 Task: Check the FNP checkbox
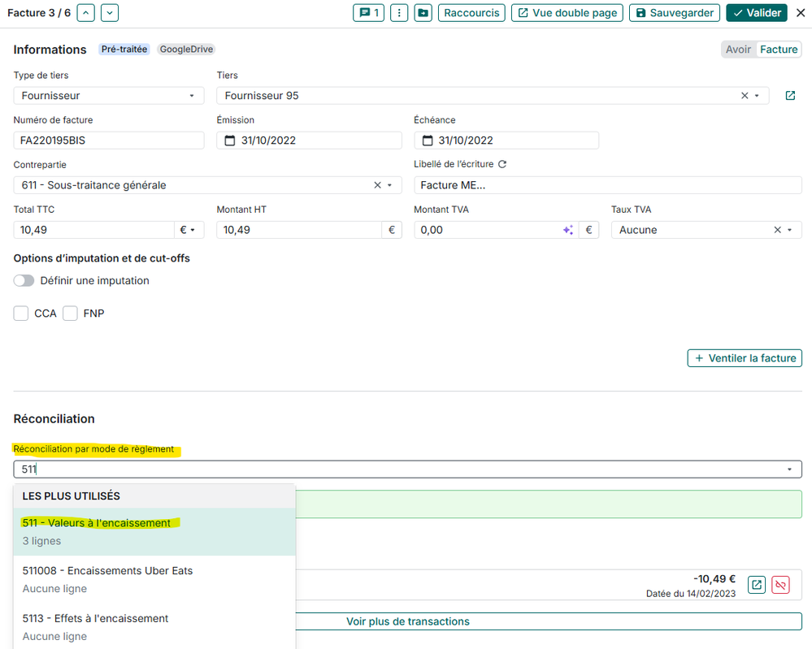point(71,314)
